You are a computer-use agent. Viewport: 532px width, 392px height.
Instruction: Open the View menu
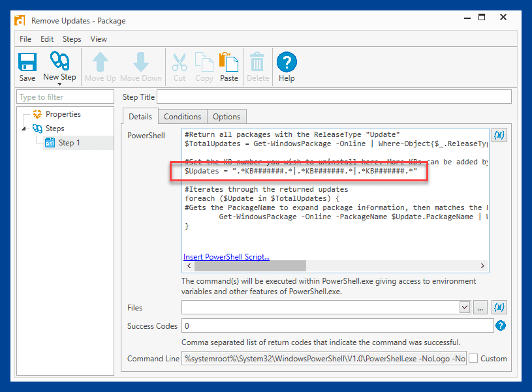(x=99, y=39)
